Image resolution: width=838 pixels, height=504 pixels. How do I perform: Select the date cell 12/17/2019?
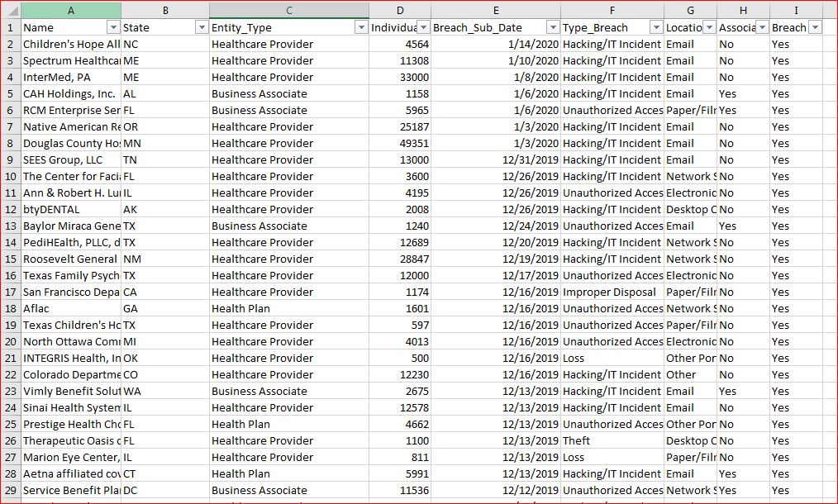[x=496, y=275]
